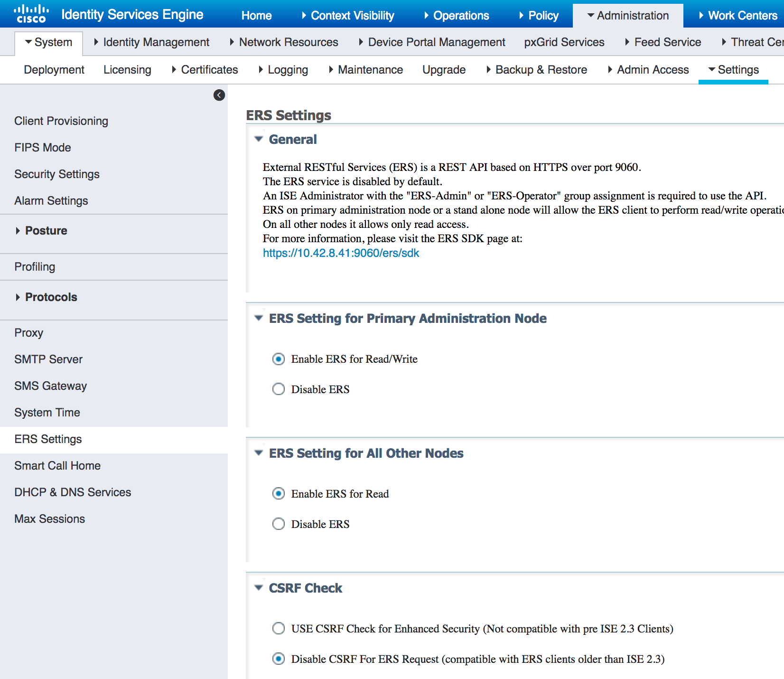Select Disable ERS for All Other Nodes
The image size is (784, 679).
pos(279,524)
